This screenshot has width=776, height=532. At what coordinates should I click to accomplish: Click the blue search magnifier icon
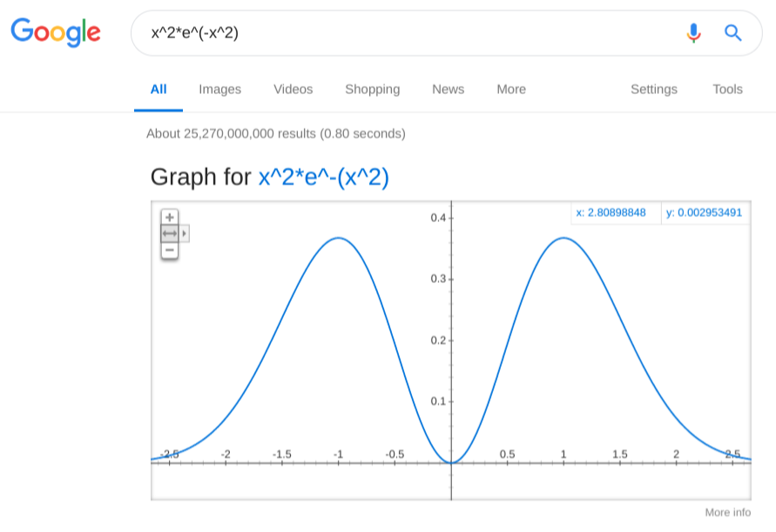coord(733,33)
